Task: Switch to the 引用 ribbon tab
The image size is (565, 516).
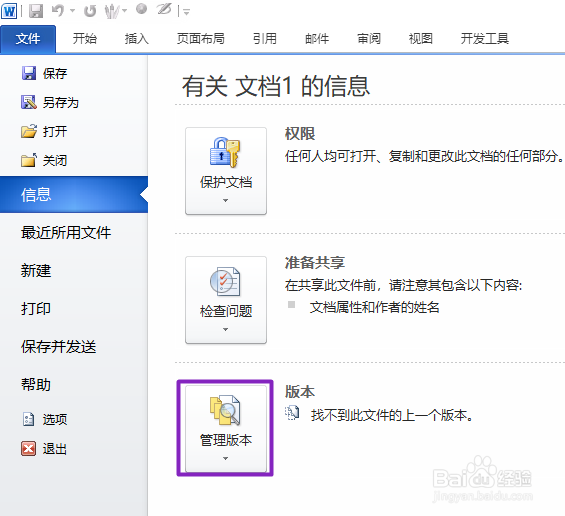Action: tap(265, 39)
